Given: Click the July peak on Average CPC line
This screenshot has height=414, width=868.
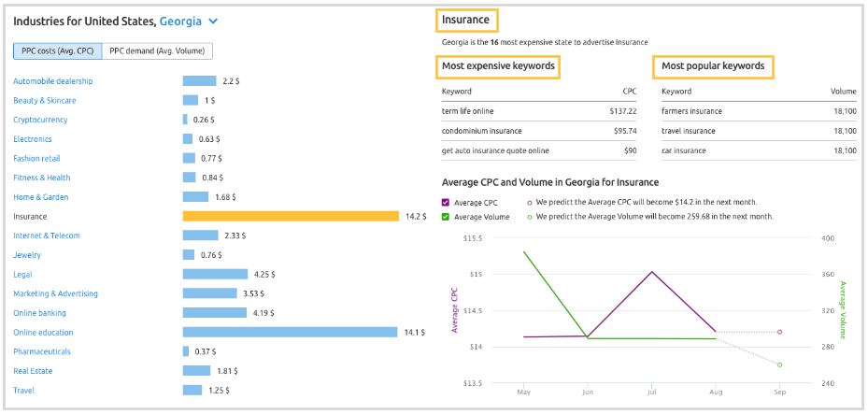Looking at the screenshot, I should click(651, 272).
